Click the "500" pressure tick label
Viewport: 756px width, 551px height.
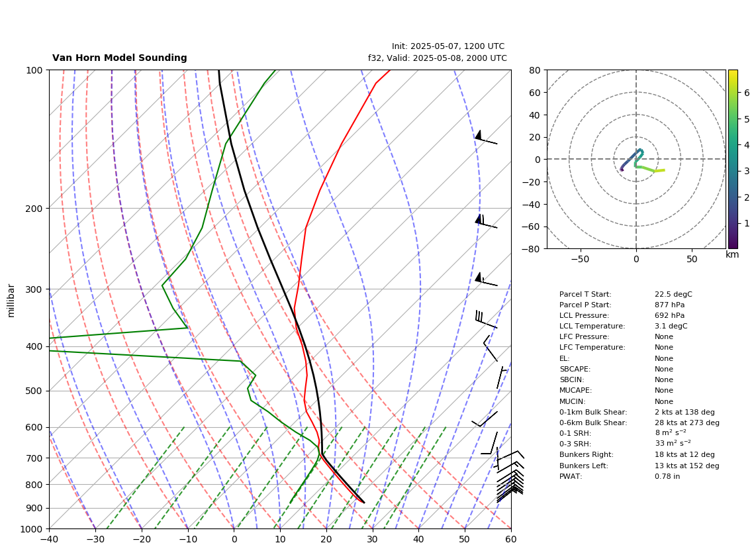point(35,391)
